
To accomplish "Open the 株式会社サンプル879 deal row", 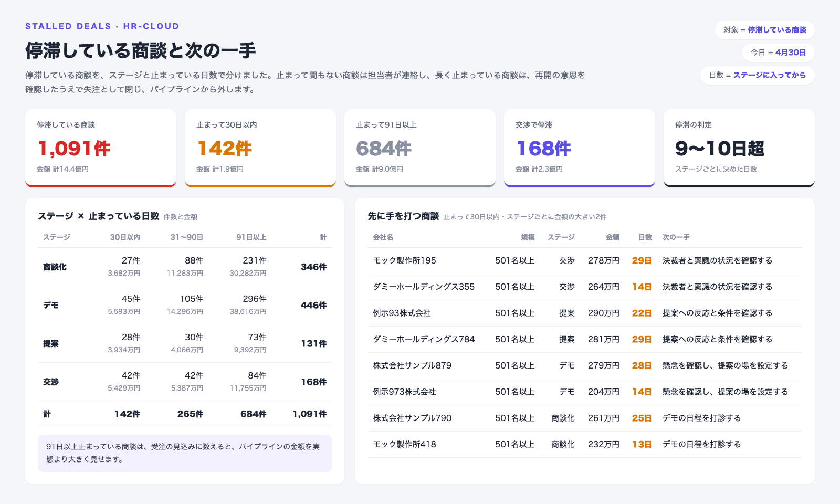I will click(x=585, y=365).
